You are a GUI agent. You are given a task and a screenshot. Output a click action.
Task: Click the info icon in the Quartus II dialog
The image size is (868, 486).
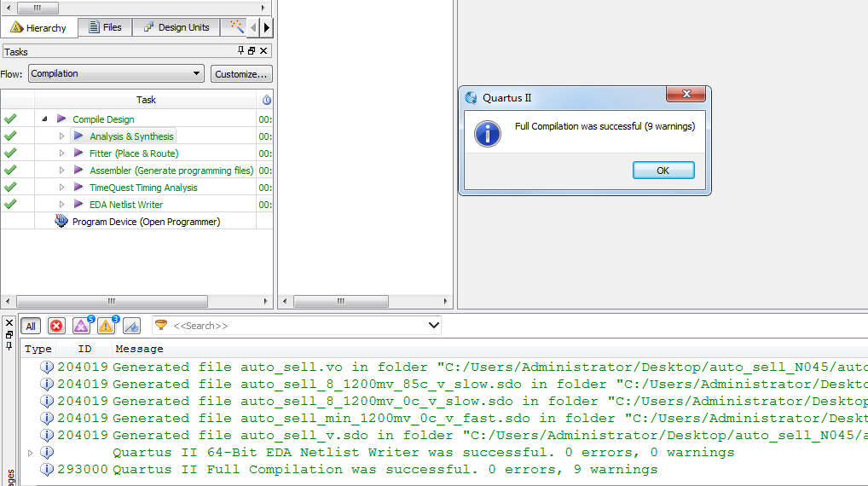[x=488, y=133]
